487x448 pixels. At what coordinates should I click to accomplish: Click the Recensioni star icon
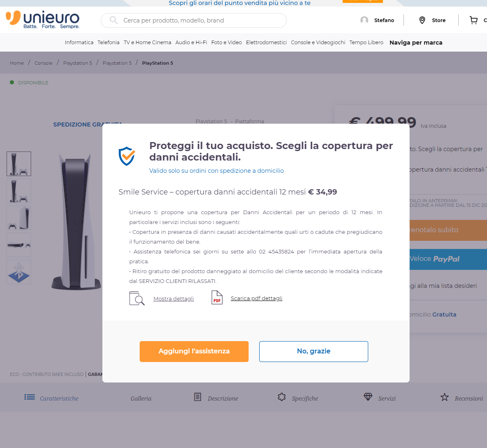point(444,397)
